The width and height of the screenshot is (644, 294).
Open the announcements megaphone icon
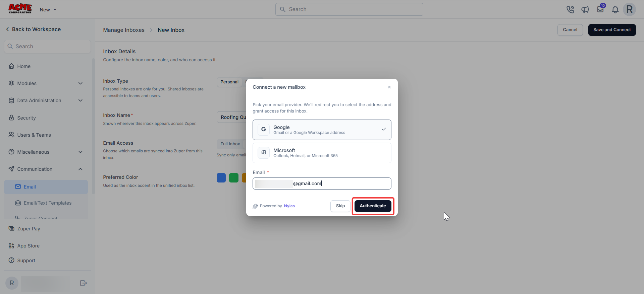click(585, 9)
